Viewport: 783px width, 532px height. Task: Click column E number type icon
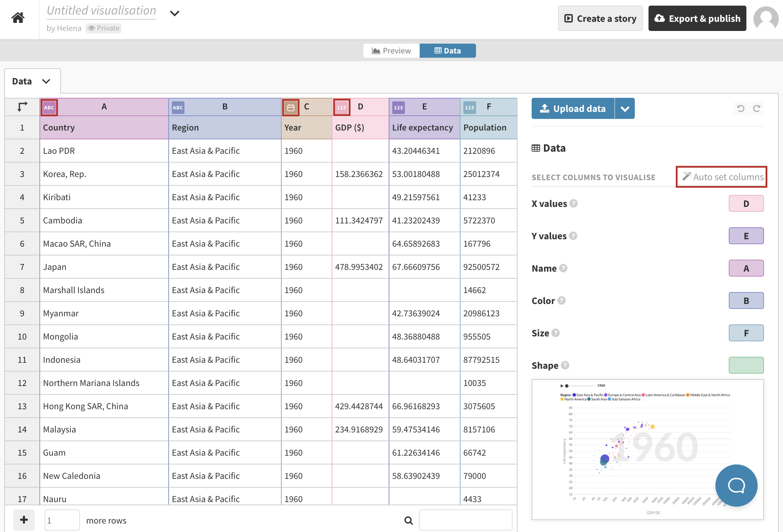[398, 107]
